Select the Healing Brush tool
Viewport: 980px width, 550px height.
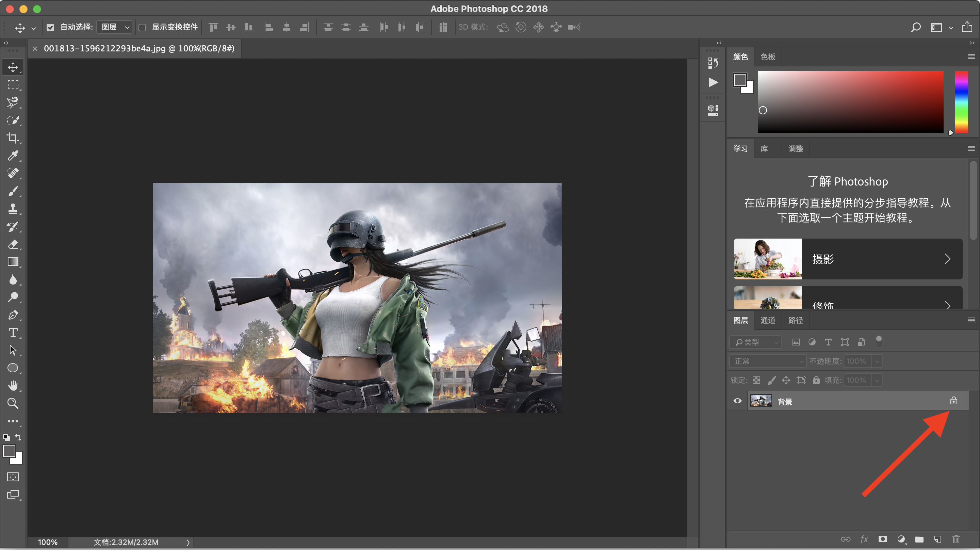point(13,173)
